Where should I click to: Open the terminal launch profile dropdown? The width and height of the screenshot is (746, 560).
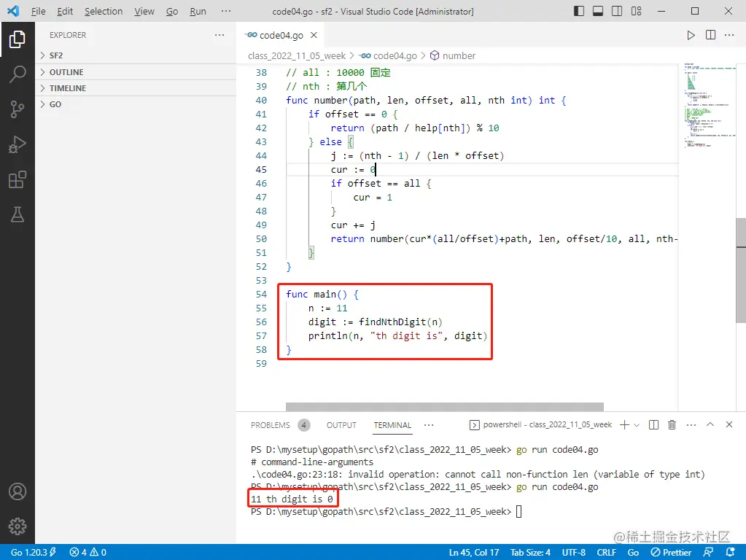pyautogui.click(x=637, y=425)
